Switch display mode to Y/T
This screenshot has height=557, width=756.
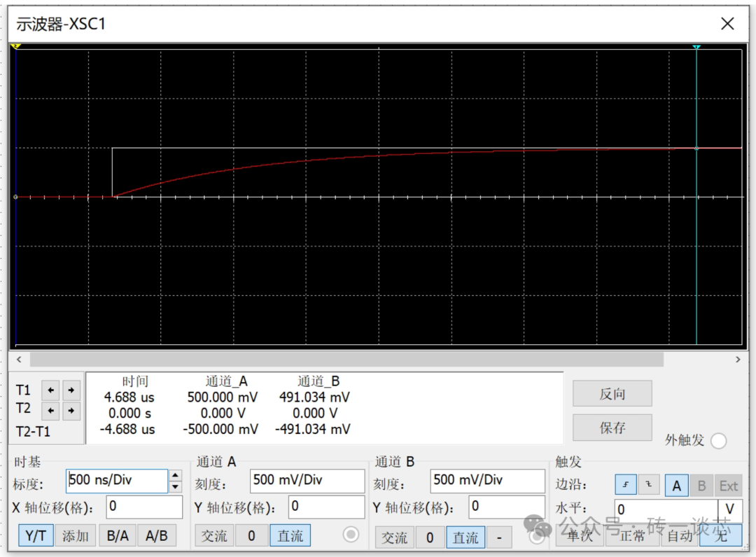pos(36,536)
